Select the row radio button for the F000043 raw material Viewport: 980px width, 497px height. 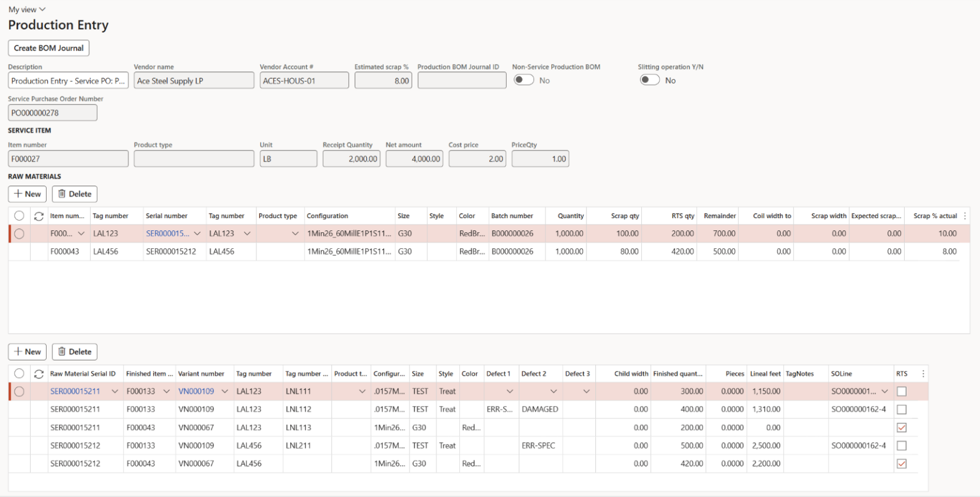click(19, 251)
